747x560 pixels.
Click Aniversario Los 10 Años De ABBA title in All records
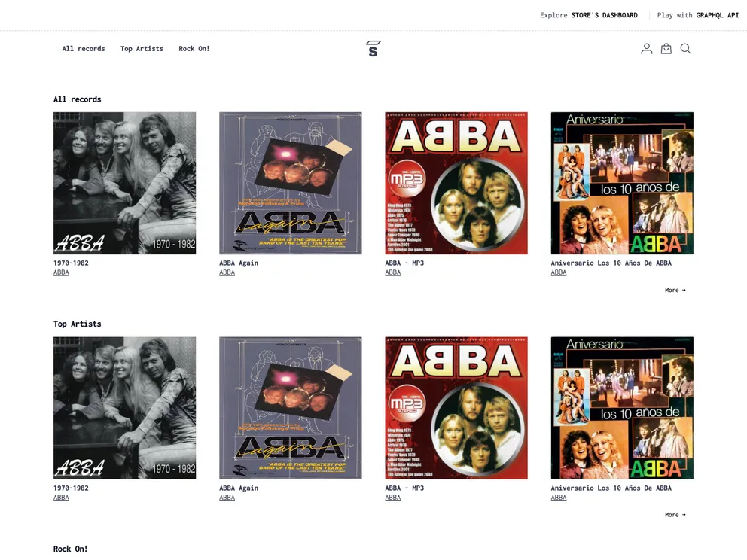[x=611, y=263]
